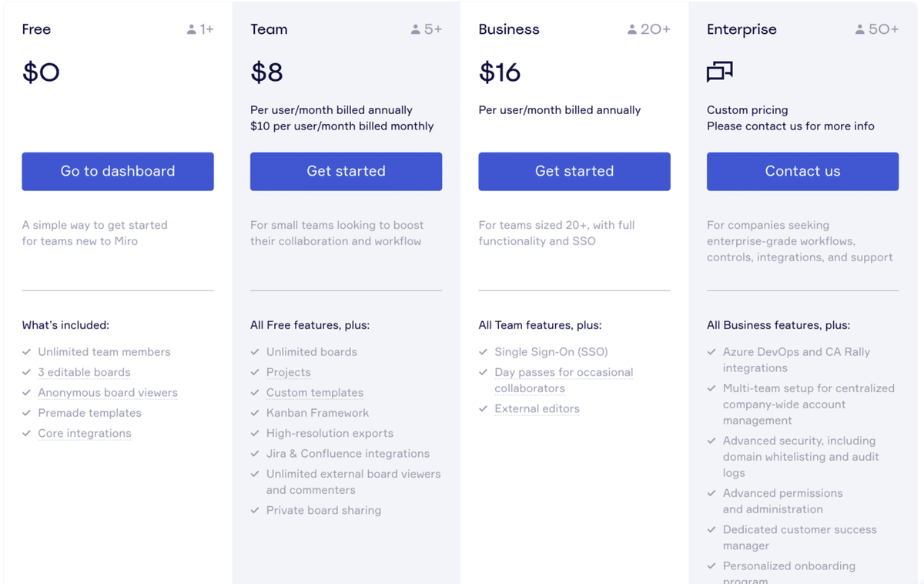Click the Anonymous board viewers link
The height and width of the screenshot is (584, 924).
(x=108, y=393)
